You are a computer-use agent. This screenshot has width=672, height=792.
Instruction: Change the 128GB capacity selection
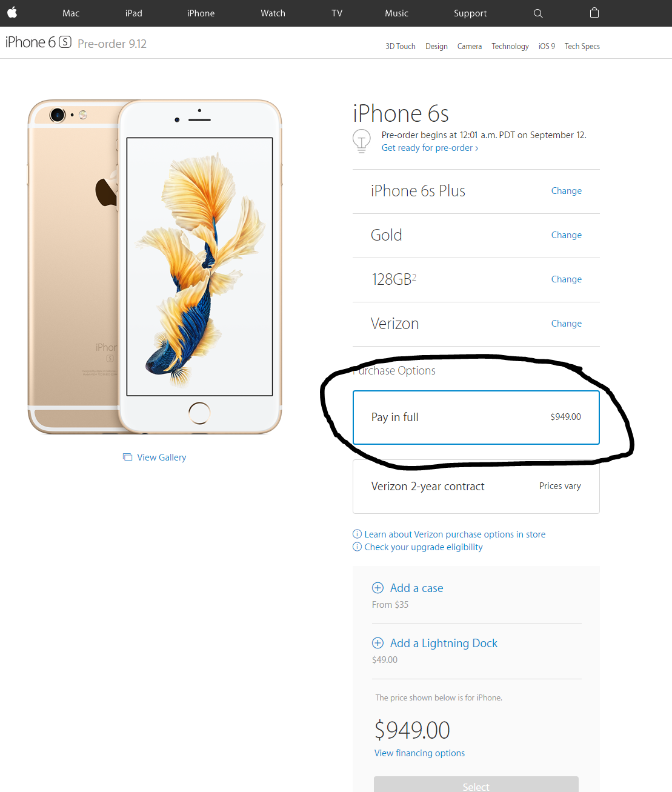click(x=566, y=279)
